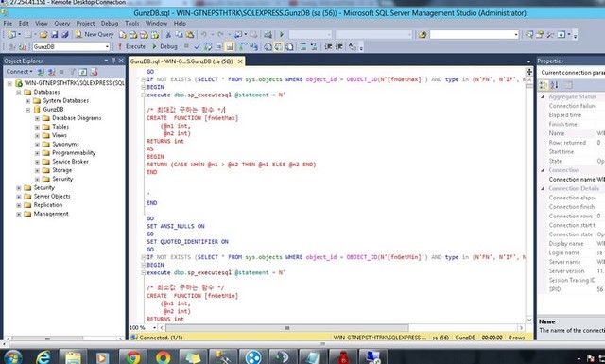
Task: Click the Open File folder icon
Action: 43,35
